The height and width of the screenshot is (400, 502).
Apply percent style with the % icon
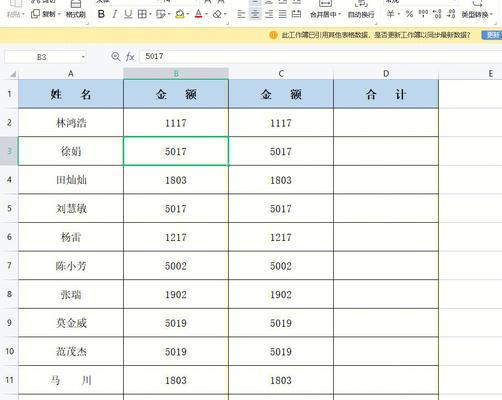pyautogui.click(x=409, y=14)
